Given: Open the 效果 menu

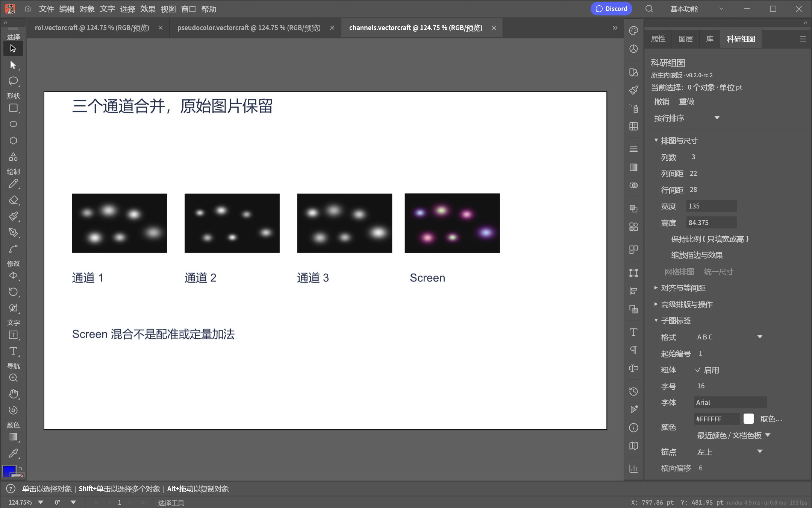Looking at the screenshot, I should [148, 9].
